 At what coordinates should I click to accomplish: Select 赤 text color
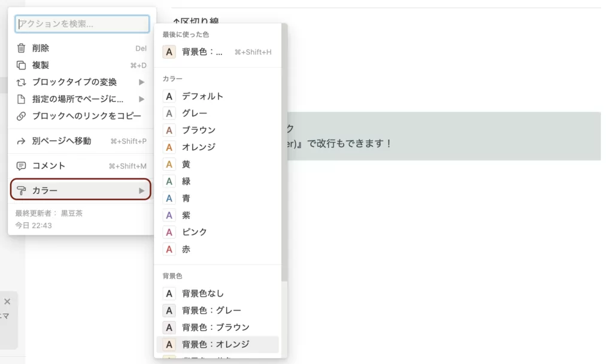pyautogui.click(x=217, y=249)
